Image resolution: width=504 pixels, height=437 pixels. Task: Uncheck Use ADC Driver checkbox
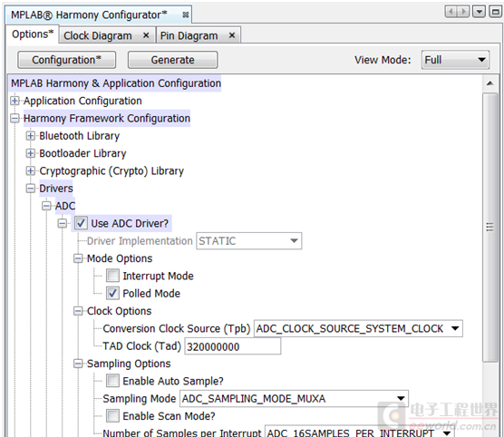coord(81,223)
